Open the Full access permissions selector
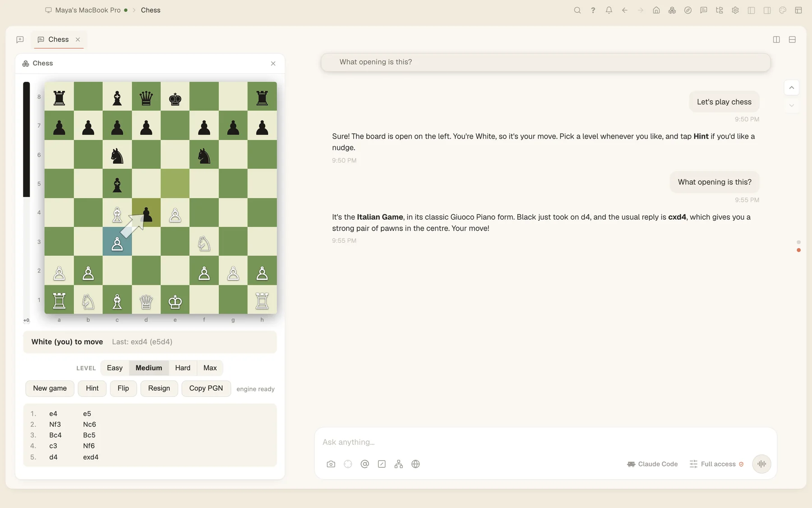The width and height of the screenshot is (812, 508). [x=716, y=464]
